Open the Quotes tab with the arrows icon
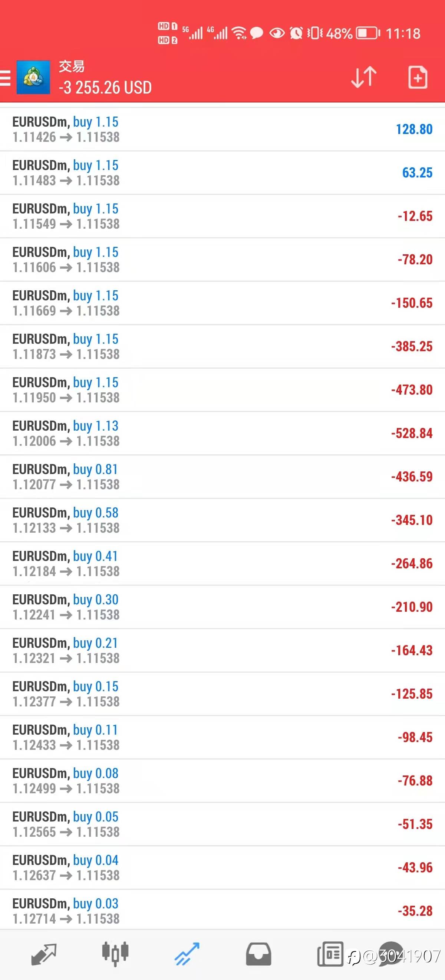 (44, 954)
